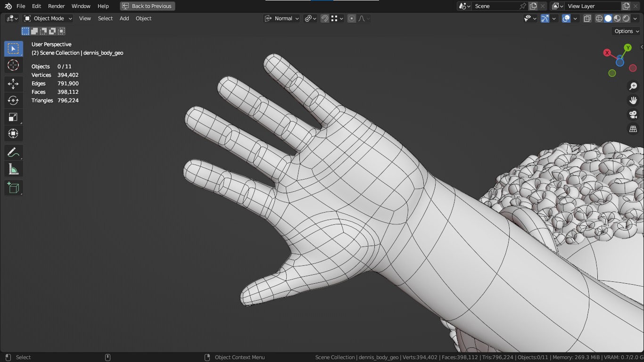The height and width of the screenshot is (362, 644).
Task: Toggle proportional editing button
Action: point(352,18)
